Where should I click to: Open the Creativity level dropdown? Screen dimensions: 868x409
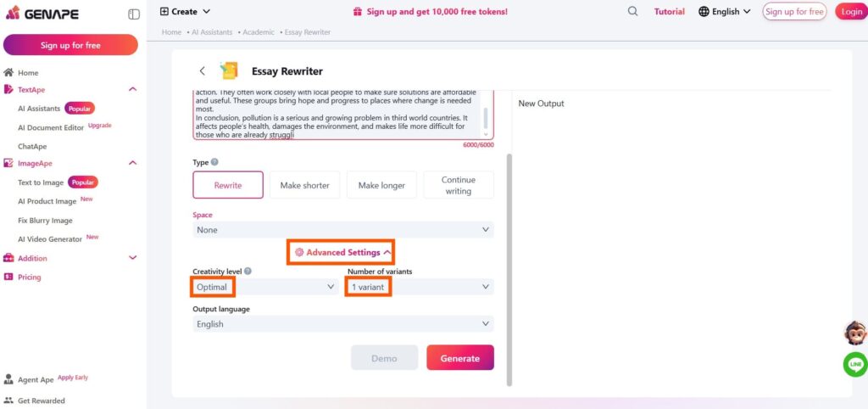265,287
